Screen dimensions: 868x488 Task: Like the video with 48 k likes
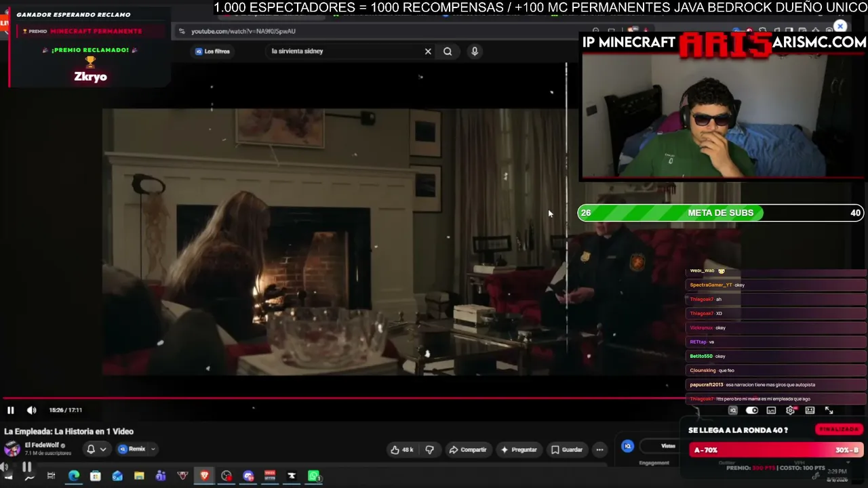click(x=402, y=449)
